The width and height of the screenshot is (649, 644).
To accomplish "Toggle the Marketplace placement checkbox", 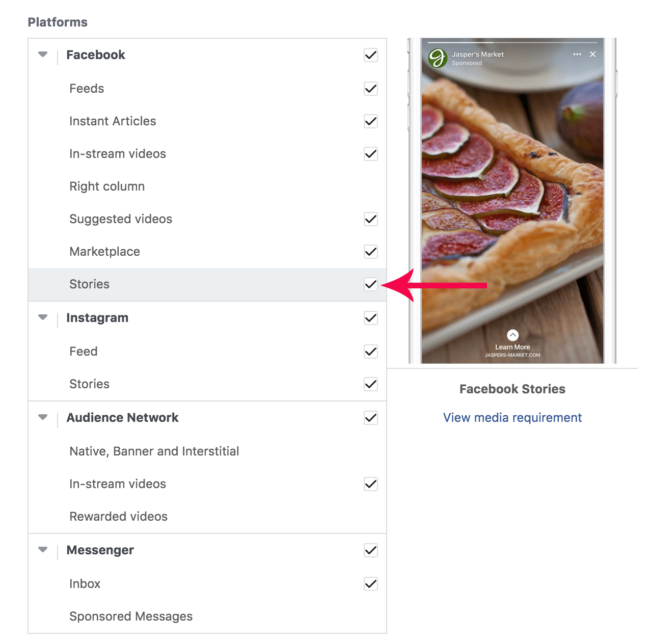I will click(x=371, y=252).
